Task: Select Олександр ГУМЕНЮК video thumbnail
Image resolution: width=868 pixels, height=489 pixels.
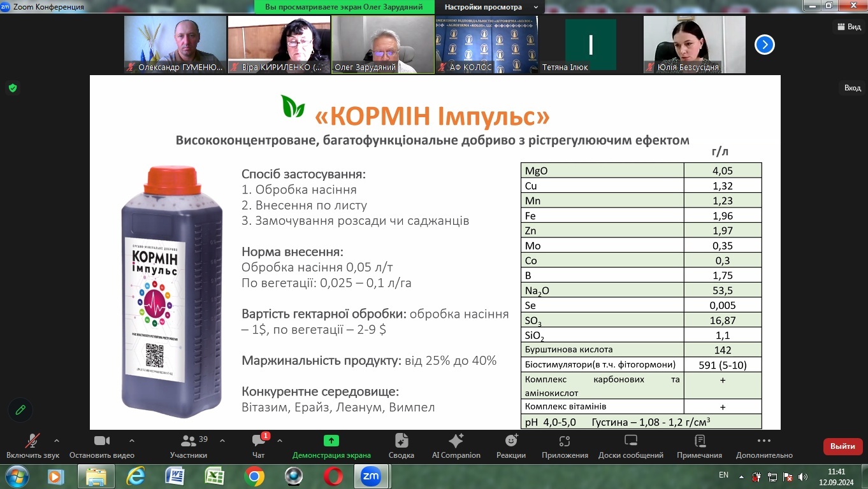Action: [x=175, y=45]
